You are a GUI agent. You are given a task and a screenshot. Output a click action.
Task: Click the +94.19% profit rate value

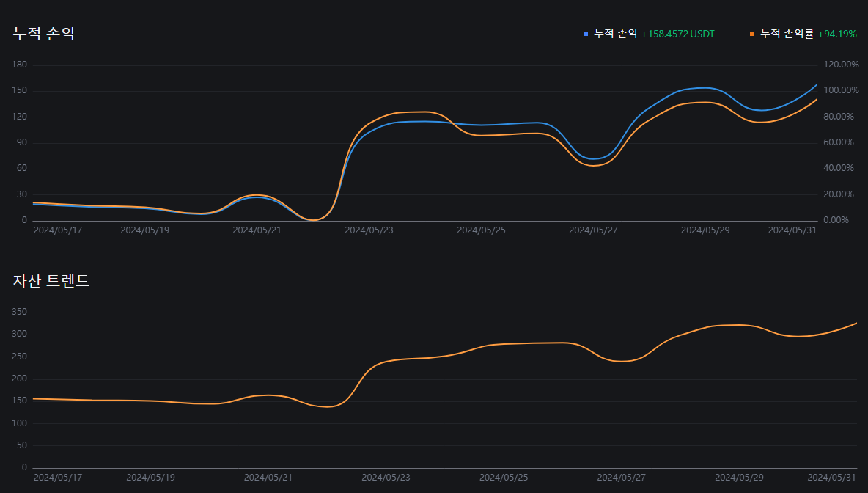point(837,34)
